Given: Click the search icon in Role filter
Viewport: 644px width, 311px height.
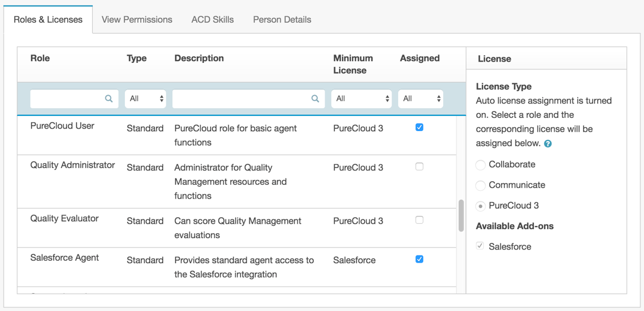Looking at the screenshot, I should click(109, 99).
